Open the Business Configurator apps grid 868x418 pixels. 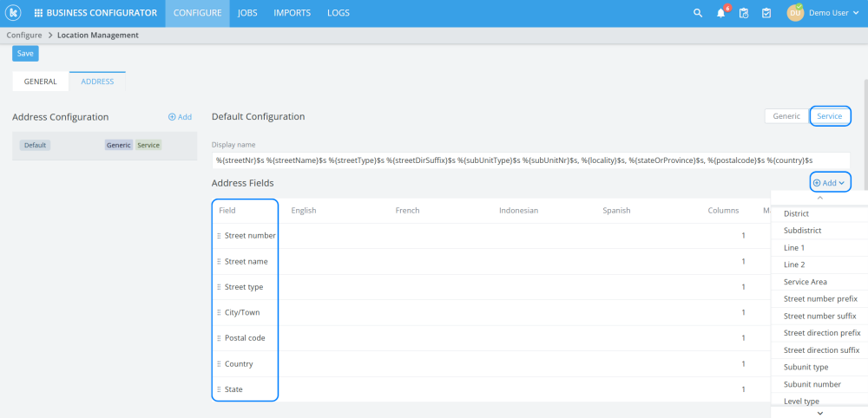(38, 13)
